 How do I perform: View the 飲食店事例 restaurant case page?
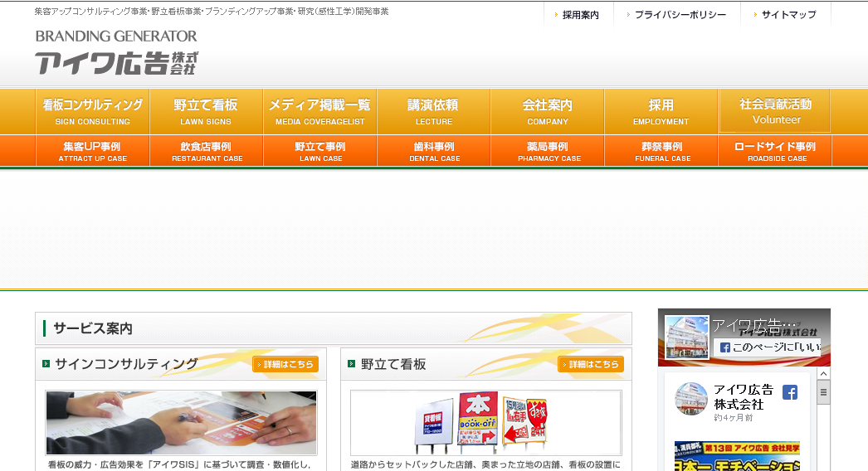[x=207, y=151]
